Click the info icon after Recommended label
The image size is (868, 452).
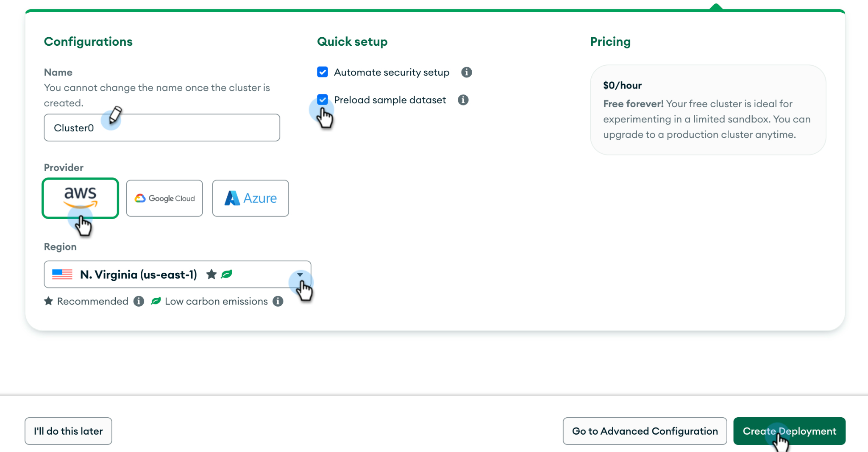click(x=139, y=301)
